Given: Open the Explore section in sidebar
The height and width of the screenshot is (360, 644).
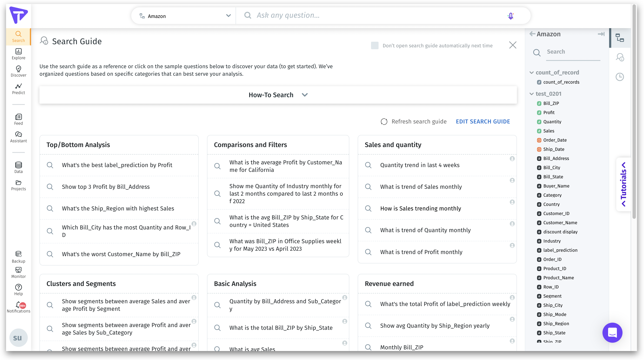Looking at the screenshot, I should (x=19, y=54).
